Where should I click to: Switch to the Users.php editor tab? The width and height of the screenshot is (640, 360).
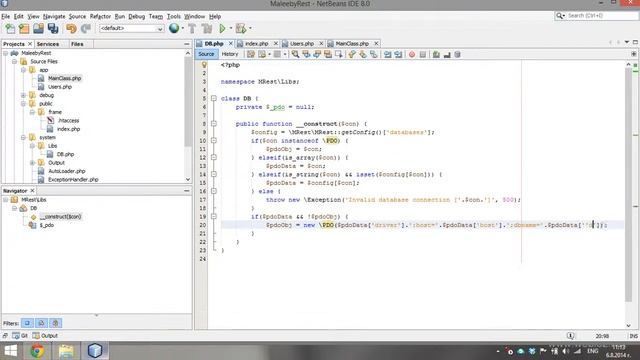tap(302, 44)
